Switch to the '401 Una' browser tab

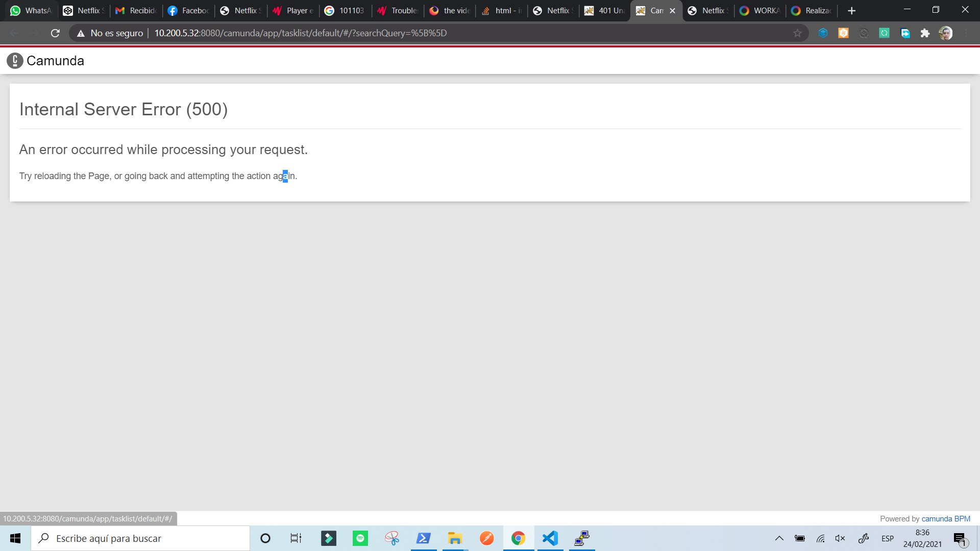[605, 10]
